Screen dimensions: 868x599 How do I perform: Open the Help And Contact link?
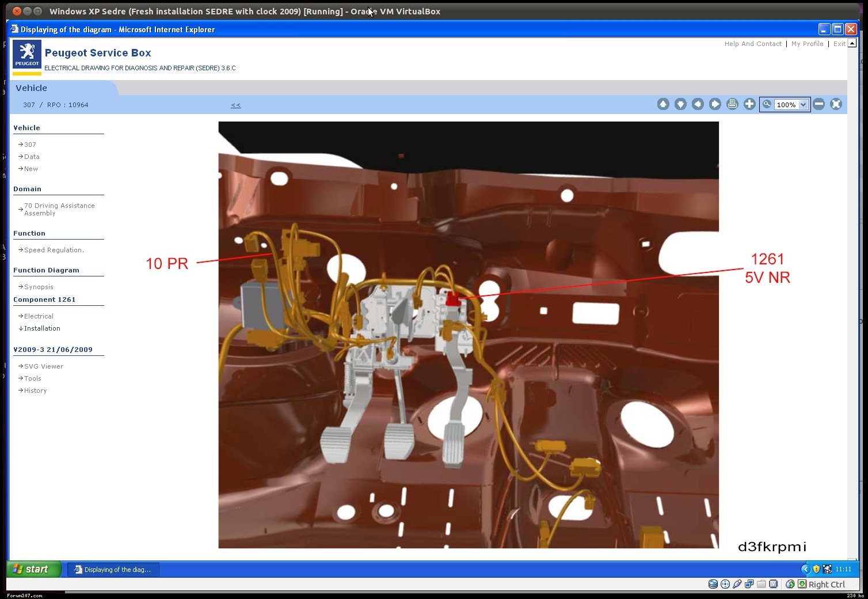point(753,44)
